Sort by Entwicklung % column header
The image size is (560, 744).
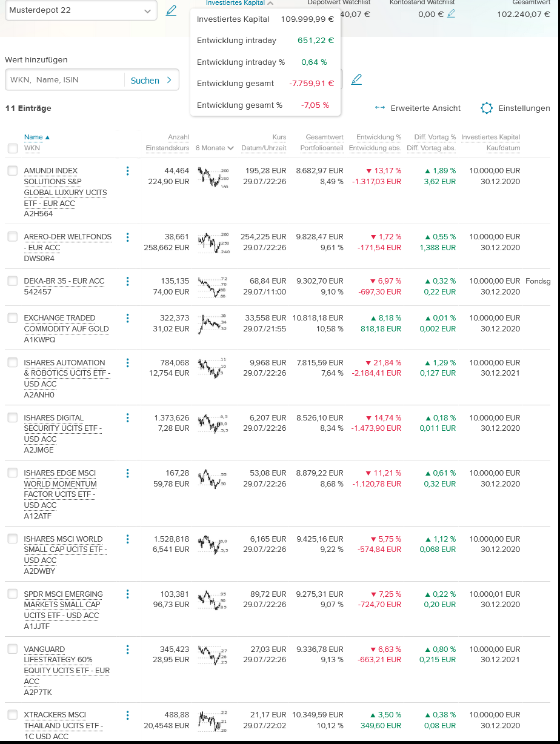[378, 138]
